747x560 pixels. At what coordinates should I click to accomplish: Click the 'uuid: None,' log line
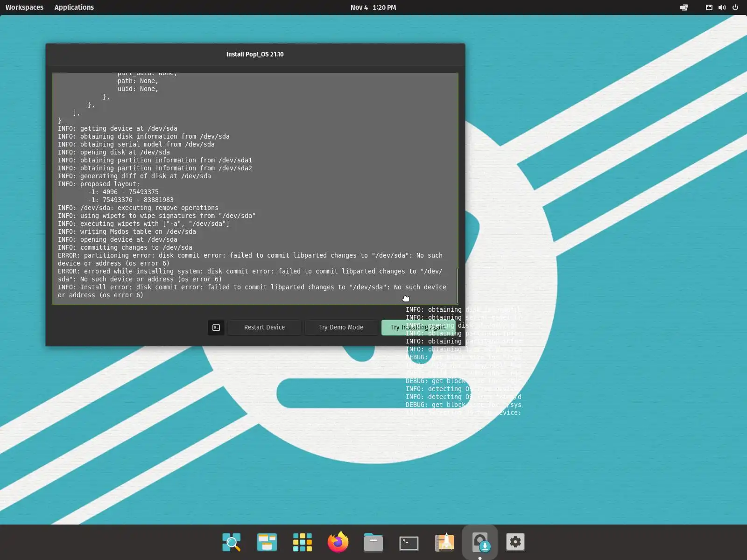click(138, 89)
